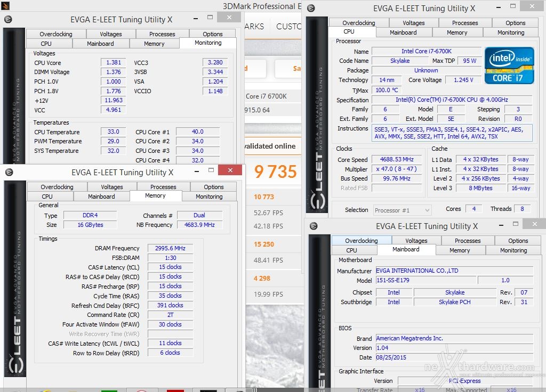Click the BIOS Brand field American Megatrends Inc.

click(454, 338)
